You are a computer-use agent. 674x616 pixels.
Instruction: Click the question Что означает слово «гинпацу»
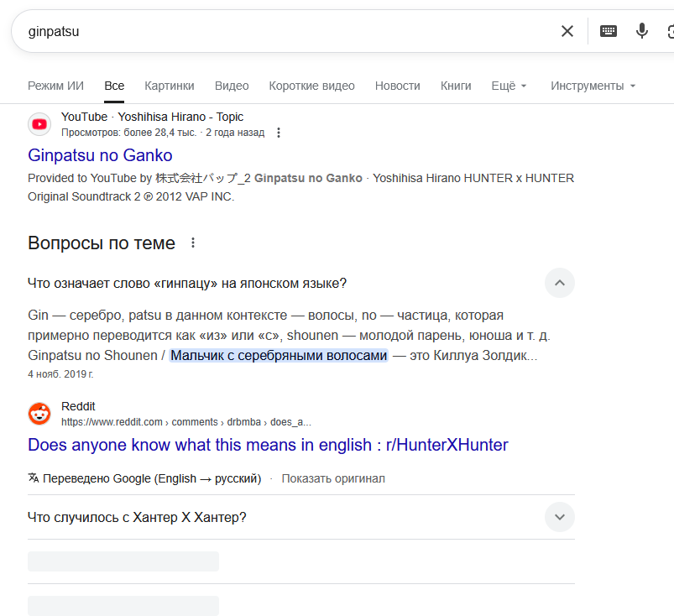tap(187, 284)
